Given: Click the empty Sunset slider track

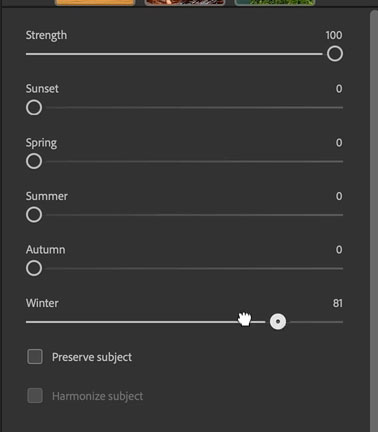Looking at the screenshot, I should [194, 108].
